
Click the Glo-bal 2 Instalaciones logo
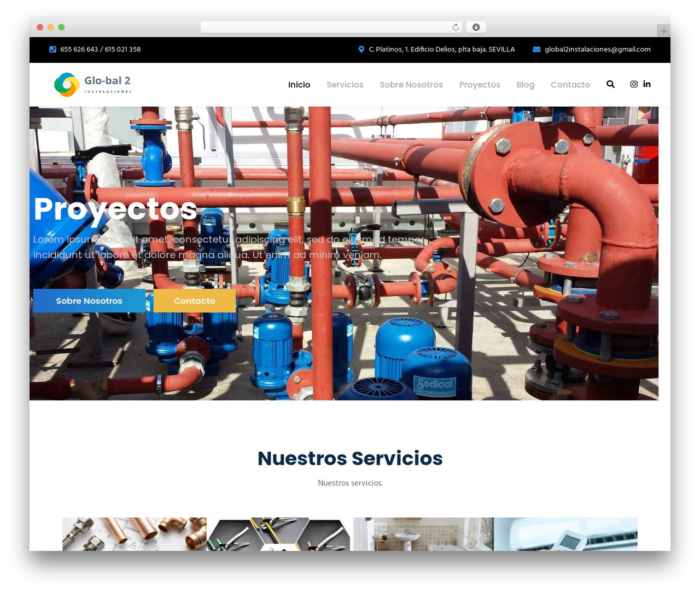point(93,84)
